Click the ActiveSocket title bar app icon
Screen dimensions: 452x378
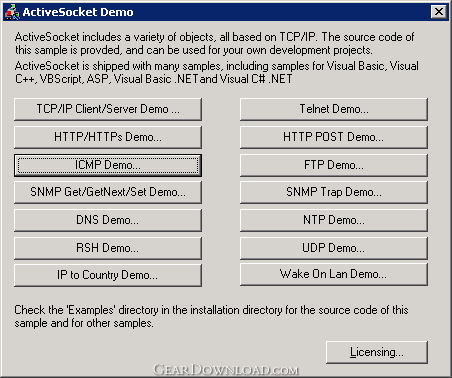tap(12, 12)
